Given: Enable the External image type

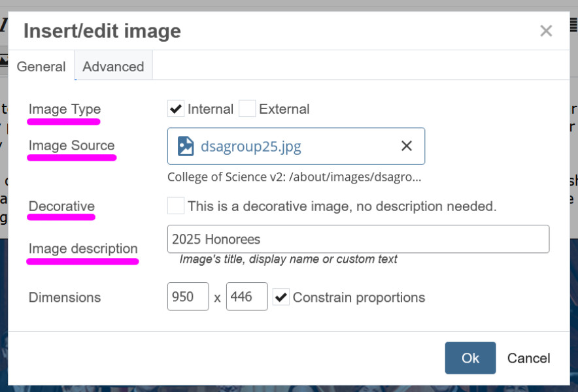Looking at the screenshot, I should (x=247, y=108).
